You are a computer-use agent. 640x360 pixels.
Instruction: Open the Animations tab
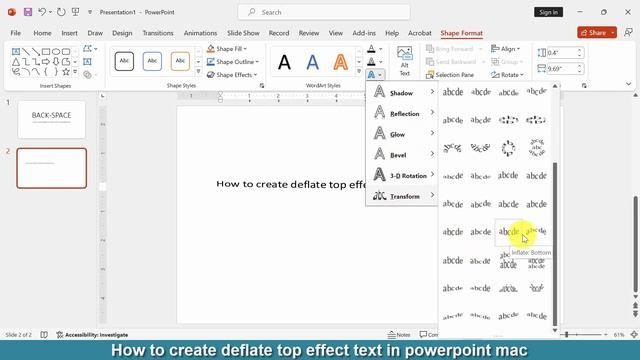200,33
